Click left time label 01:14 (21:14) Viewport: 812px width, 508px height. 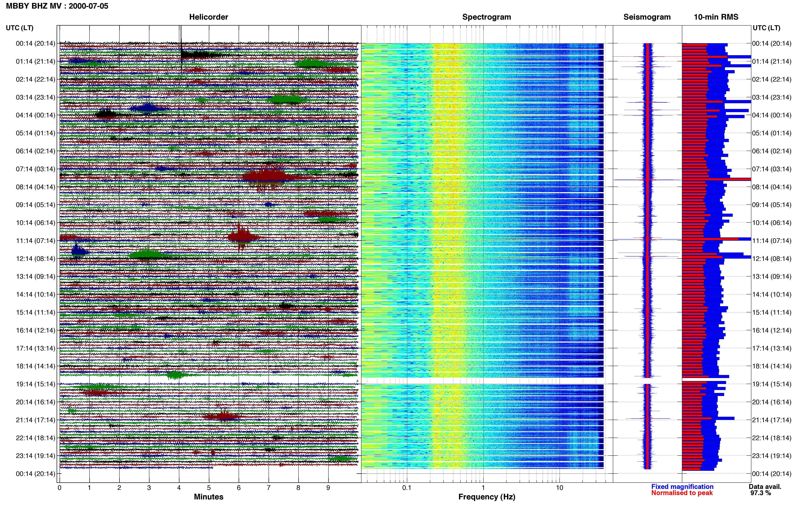35,61
